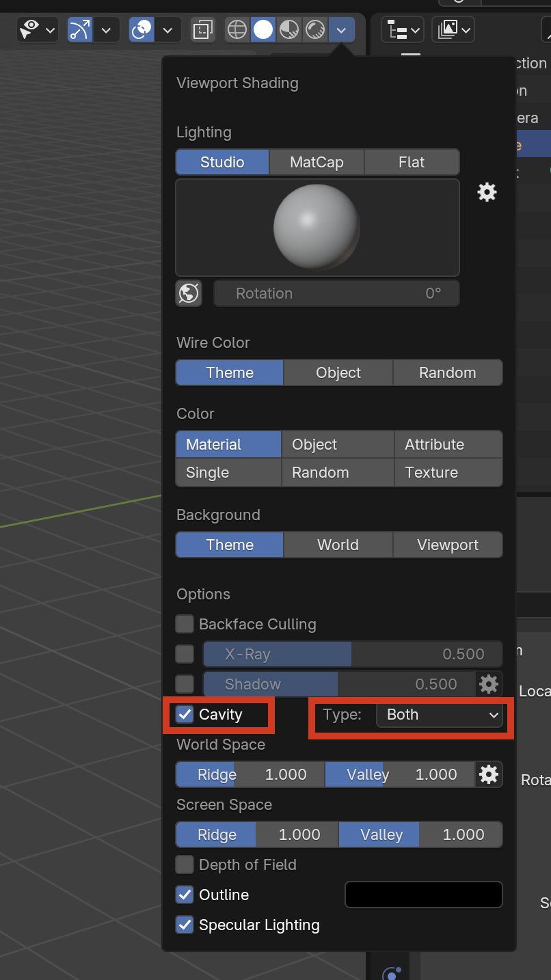Open the gizmo options dropdown arrow
The width and height of the screenshot is (551, 980).
[x=106, y=30]
